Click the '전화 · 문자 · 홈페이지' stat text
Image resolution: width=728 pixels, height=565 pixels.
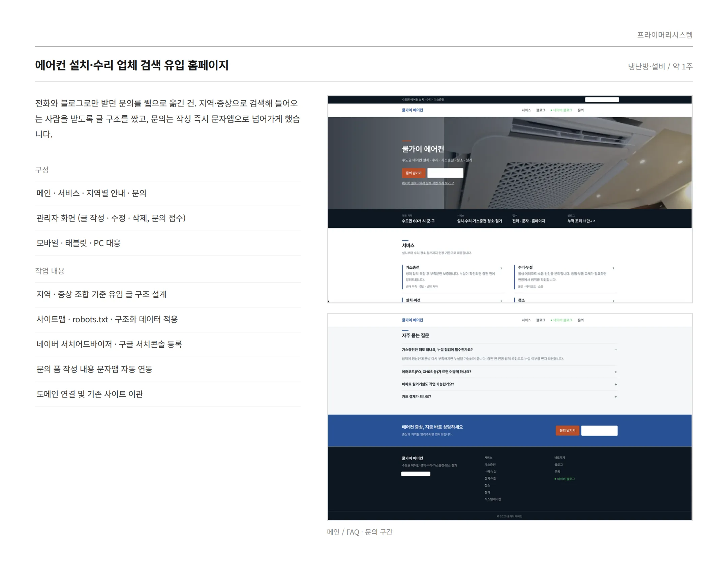528,221
